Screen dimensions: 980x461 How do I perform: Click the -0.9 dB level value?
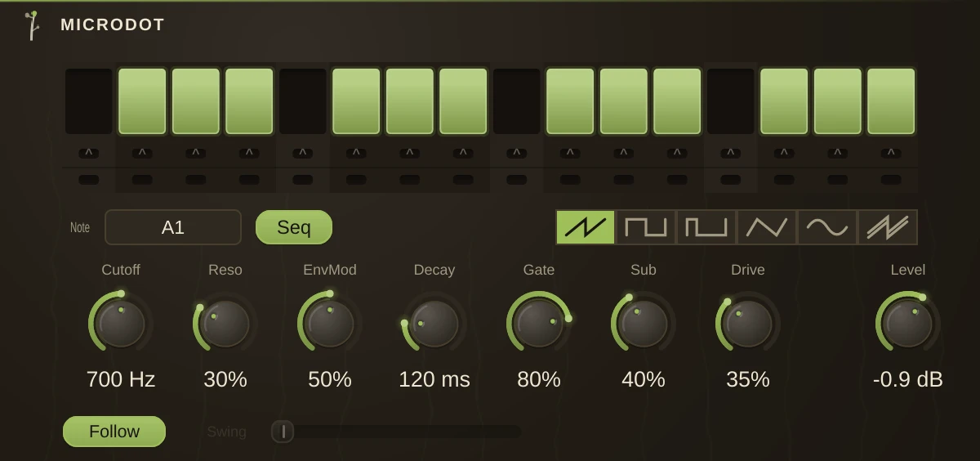click(x=908, y=379)
